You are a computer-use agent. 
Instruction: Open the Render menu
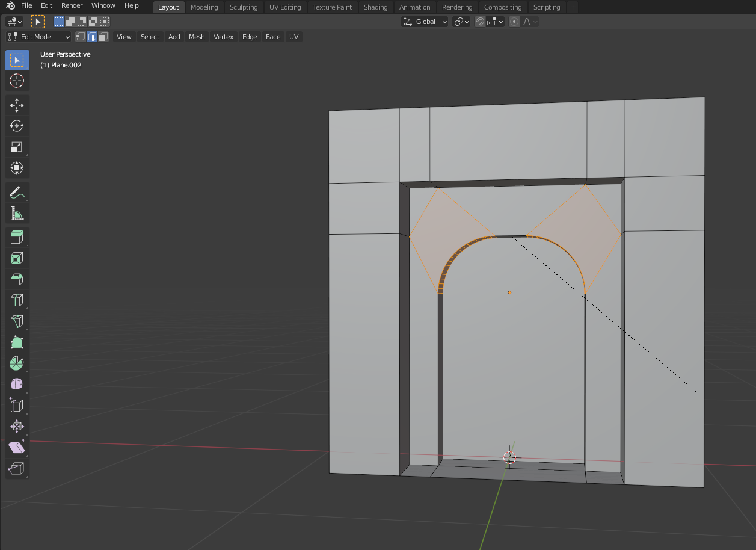(x=72, y=5)
